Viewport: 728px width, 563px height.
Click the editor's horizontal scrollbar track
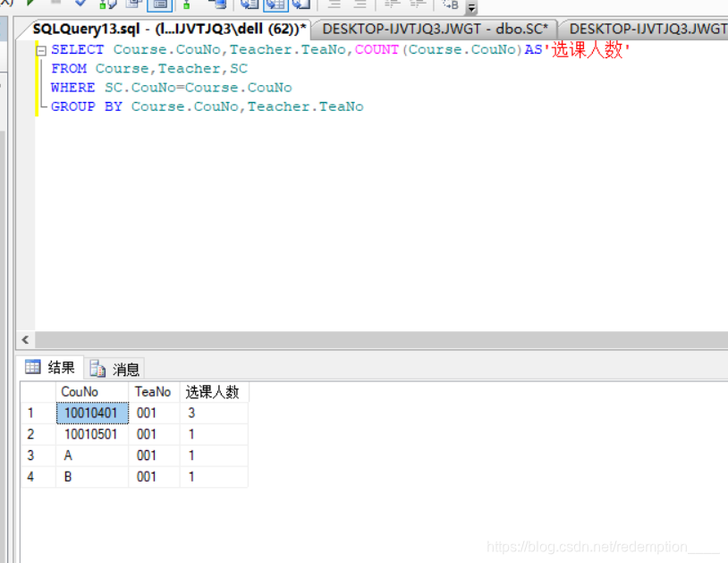tap(381, 340)
